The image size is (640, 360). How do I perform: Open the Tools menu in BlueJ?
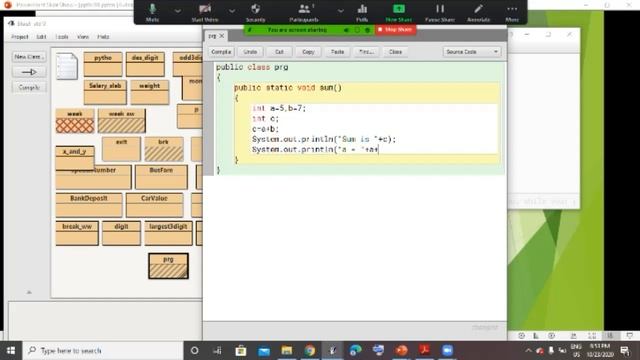62,37
